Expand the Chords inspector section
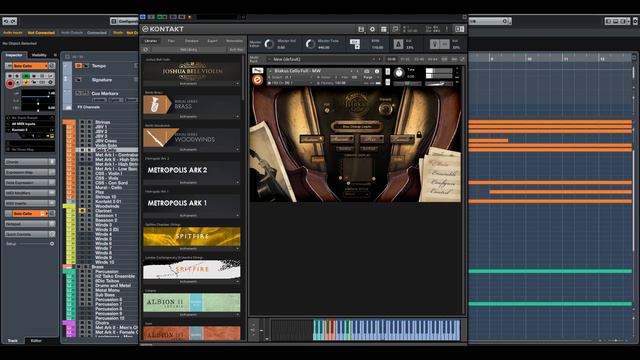The width and height of the screenshot is (640, 360). tap(30, 162)
